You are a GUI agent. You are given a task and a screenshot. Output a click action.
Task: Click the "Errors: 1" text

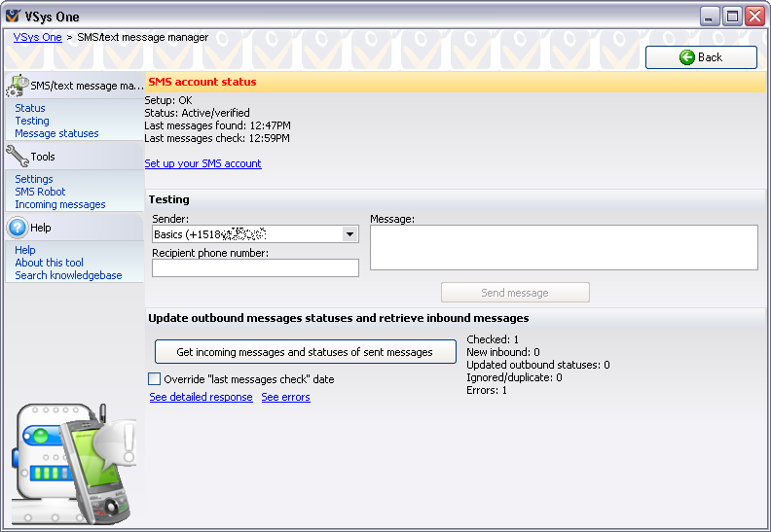click(487, 391)
